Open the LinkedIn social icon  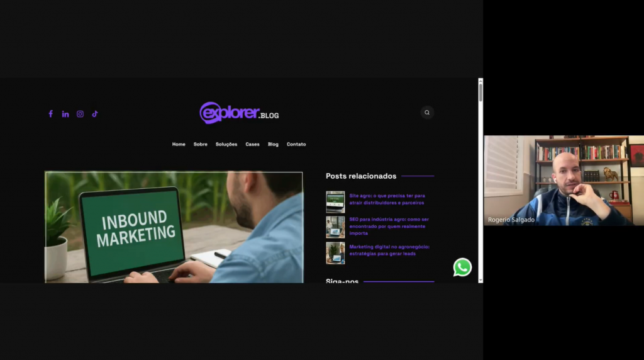pos(65,114)
